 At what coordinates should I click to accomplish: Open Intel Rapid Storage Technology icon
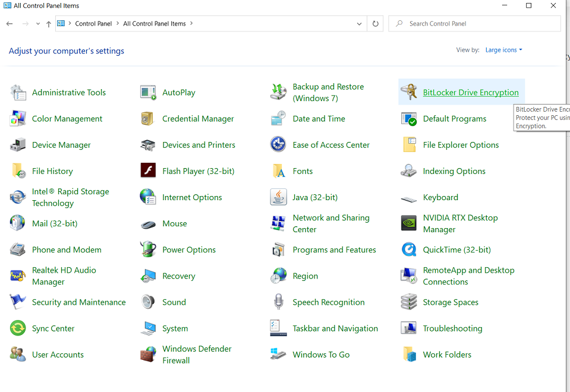click(18, 197)
